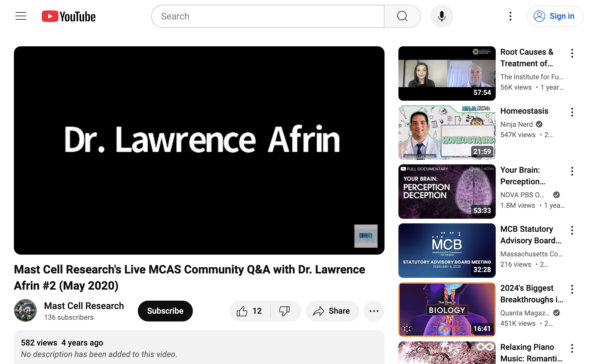Open options menu for Relaxing Piano Music
Screen dimensions: 593x364
click(572, 348)
